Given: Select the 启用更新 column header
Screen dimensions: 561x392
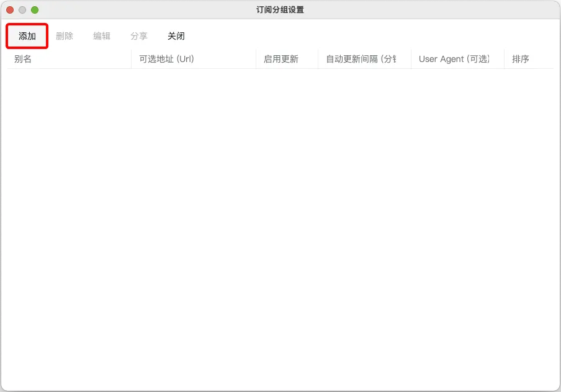Looking at the screenshot, I should (287, 59).
